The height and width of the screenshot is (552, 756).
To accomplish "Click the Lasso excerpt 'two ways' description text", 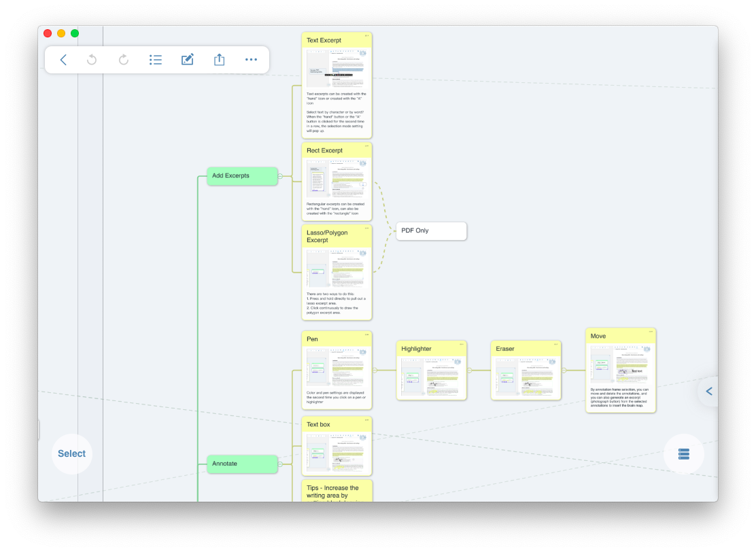I will [x=336, y=303].
